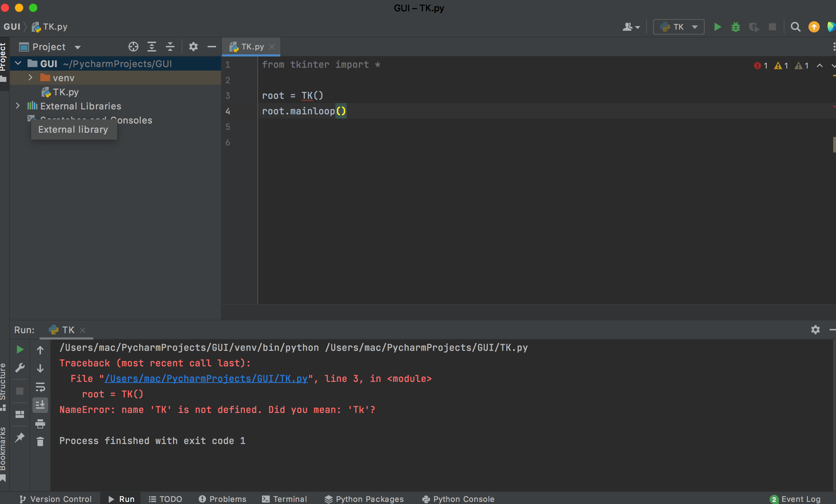Collapse all icon in Project toolbar
Viewport: 836px width, 504px height.
(170, 47)
